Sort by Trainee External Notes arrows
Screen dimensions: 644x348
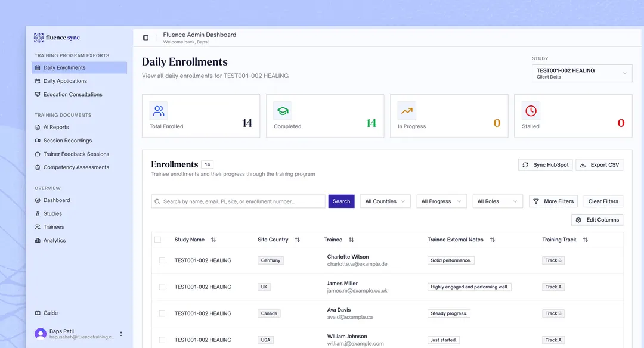pos(492,240)
